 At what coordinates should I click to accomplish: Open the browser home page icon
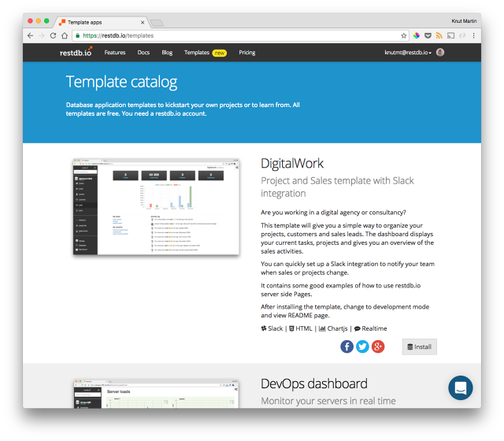pyautogui.click(x=65, y=35)
